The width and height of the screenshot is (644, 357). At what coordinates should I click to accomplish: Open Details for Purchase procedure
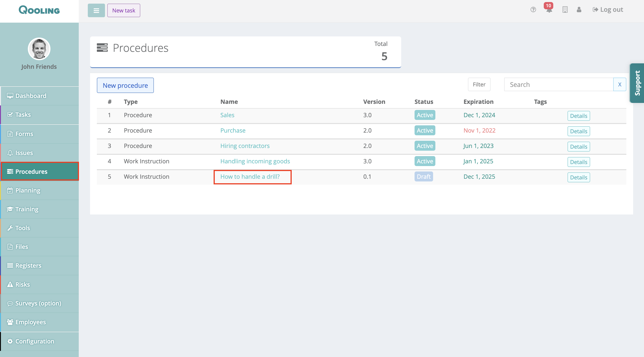pyautogui.click(x=579, y=131)
